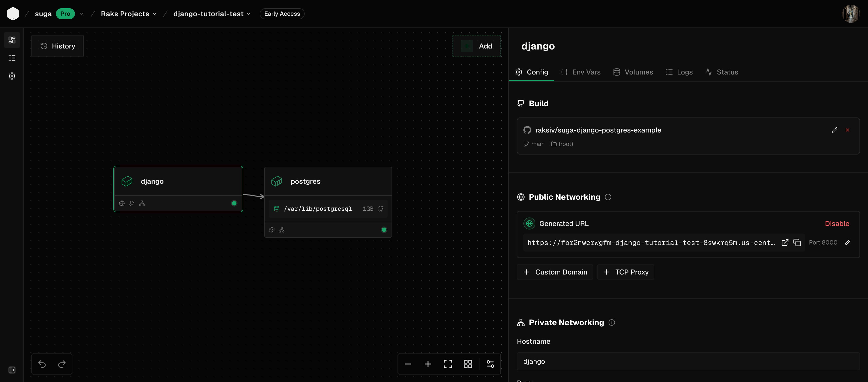This screenshot has width=868, height=382.
Task: Click the Add button
Action: click(x=476, y=46)
